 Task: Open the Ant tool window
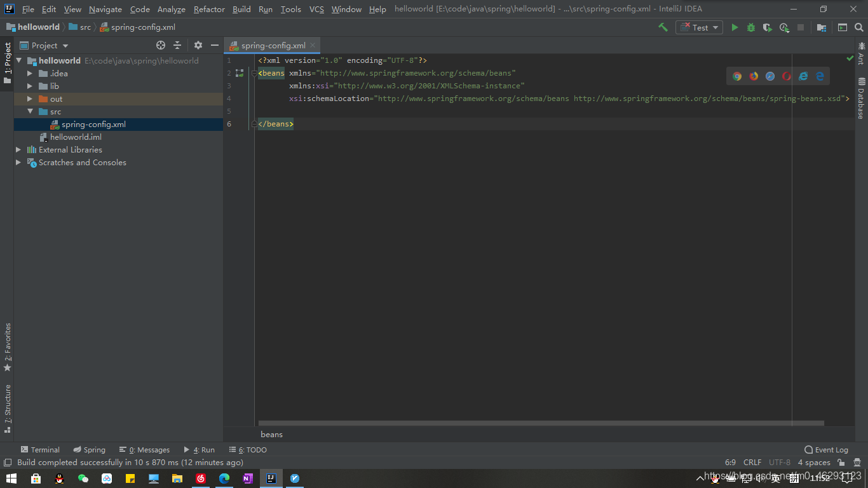coord(862,53)
